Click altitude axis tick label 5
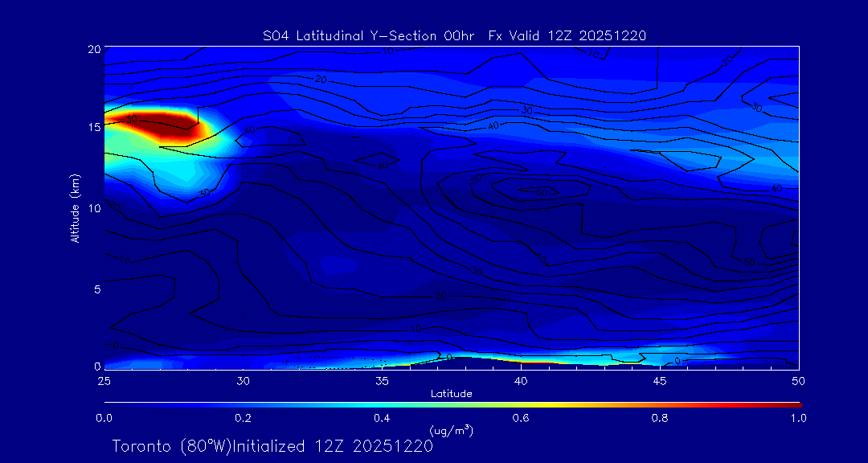The height and width of the screenshot is (463, 868). (x=97, y=289)
